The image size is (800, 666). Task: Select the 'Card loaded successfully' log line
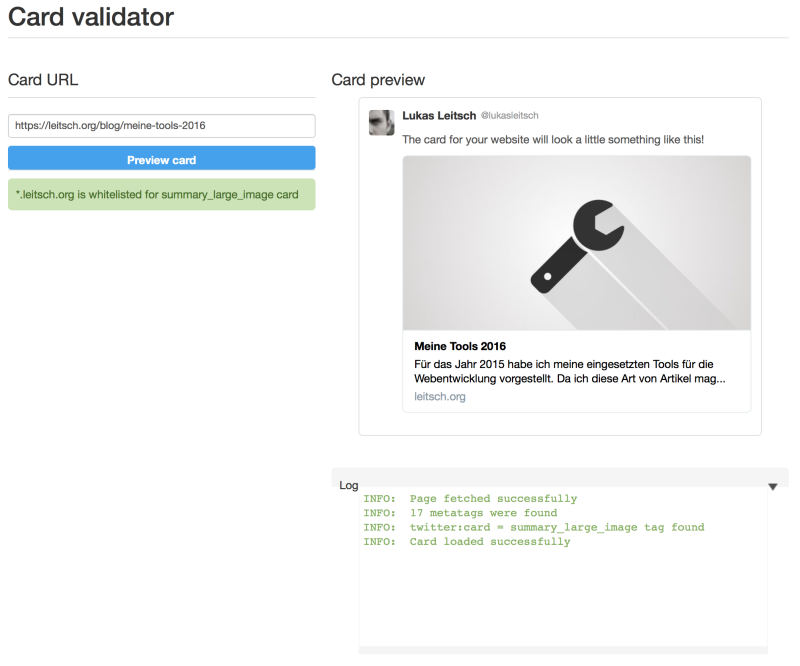(x=467, y=542)
